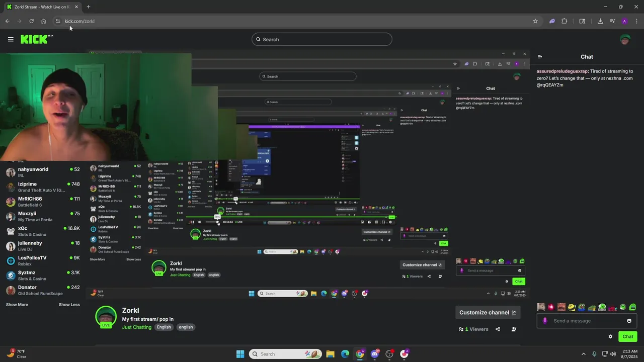Image resolution: width=644 pixels, height=362 pixels.
Task: Collapse list with Show Less
Action: [69, 305]
